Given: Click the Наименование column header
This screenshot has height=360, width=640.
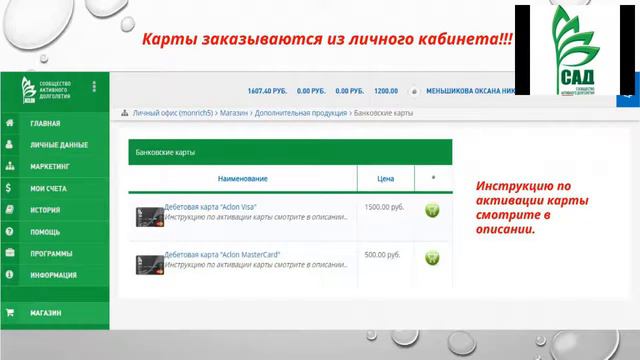Looking at the screenshot, I should pos(242,178).
